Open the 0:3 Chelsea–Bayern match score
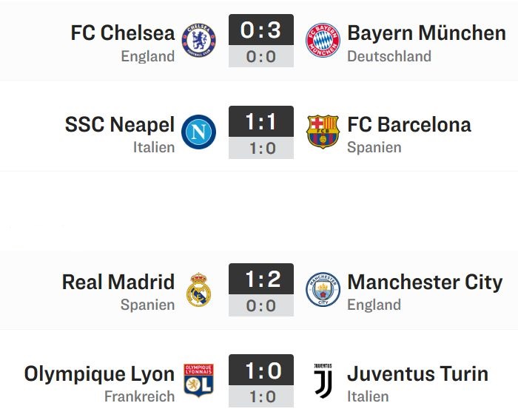The width and height of the screenshot is (518, 420). [261, 30]
